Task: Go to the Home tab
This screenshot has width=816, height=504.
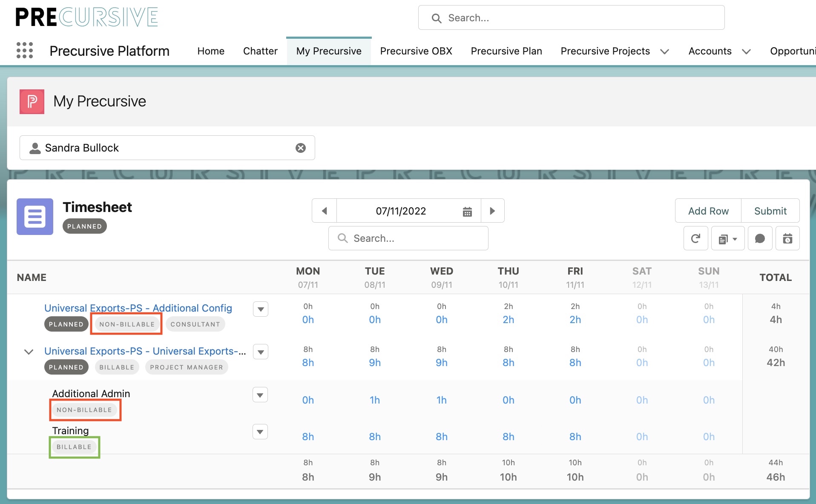Action: (211, 51)
